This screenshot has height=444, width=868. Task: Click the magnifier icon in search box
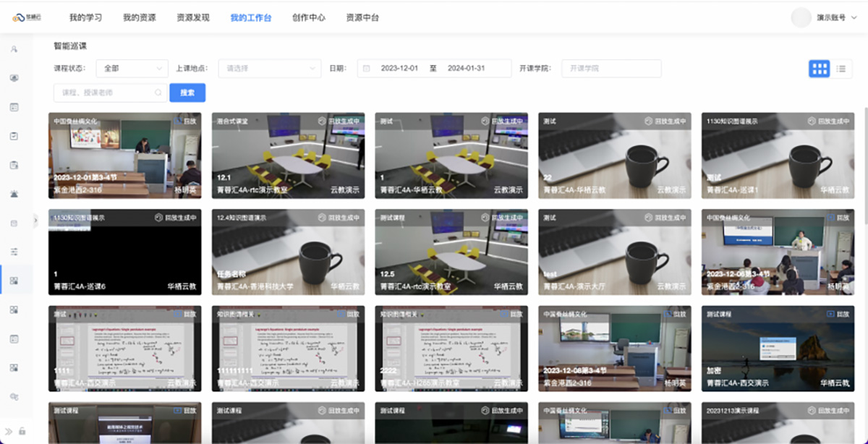coord(158,93)
